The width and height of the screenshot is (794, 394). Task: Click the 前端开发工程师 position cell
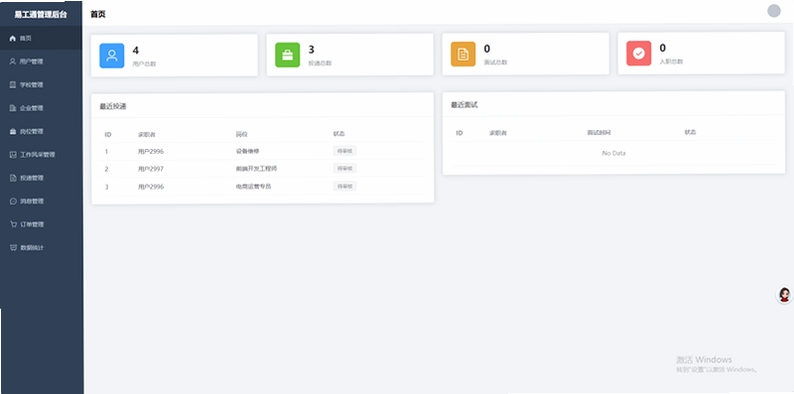coord(256,169)
